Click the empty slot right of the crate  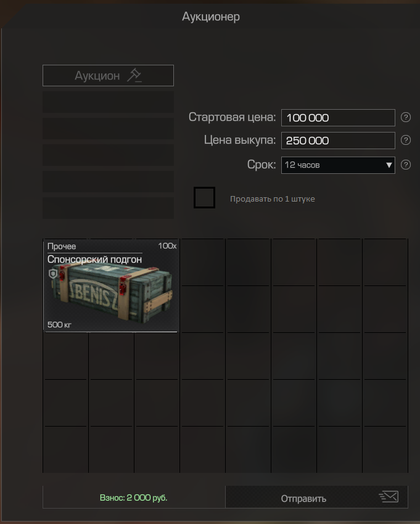tap(203, 263)
